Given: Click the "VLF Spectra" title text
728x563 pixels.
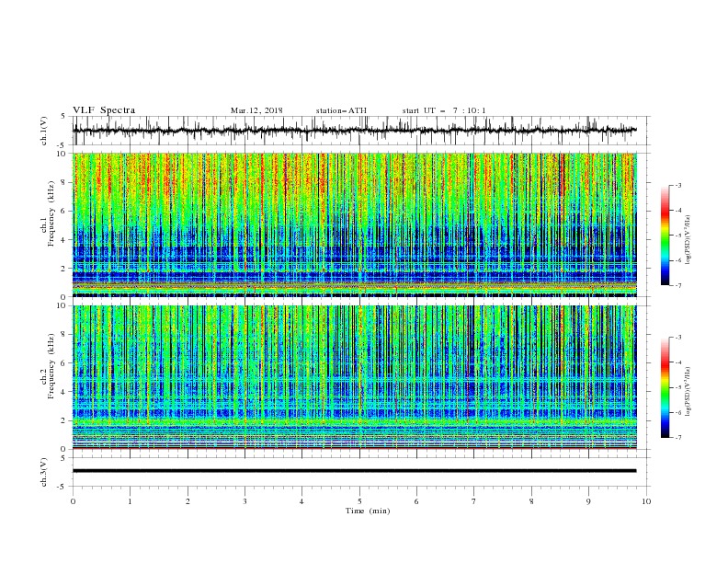Looking at the screenshot, I should (104, 110).
